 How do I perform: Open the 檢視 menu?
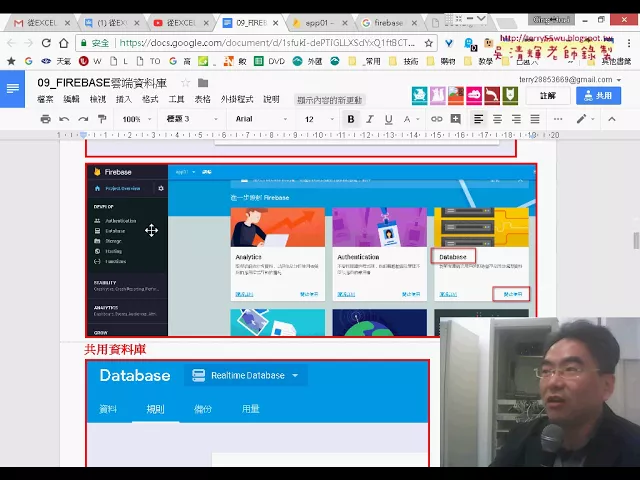click(x=98, y=99)
